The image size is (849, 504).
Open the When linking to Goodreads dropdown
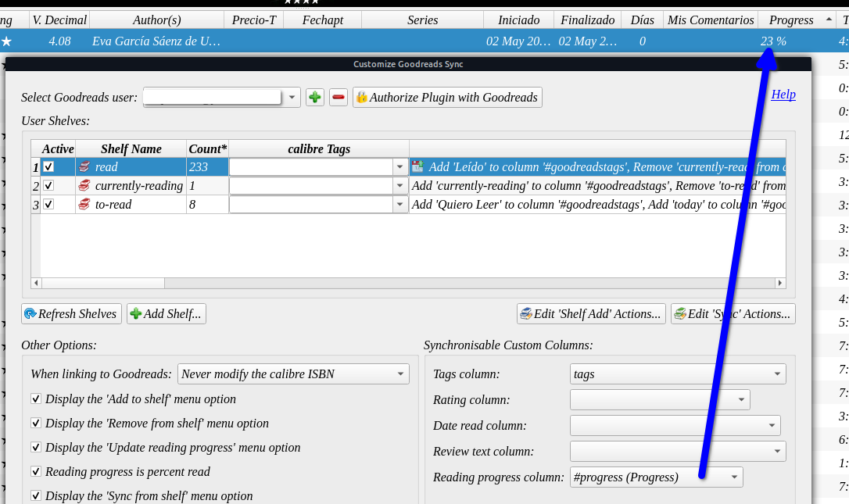coord(293,374)
